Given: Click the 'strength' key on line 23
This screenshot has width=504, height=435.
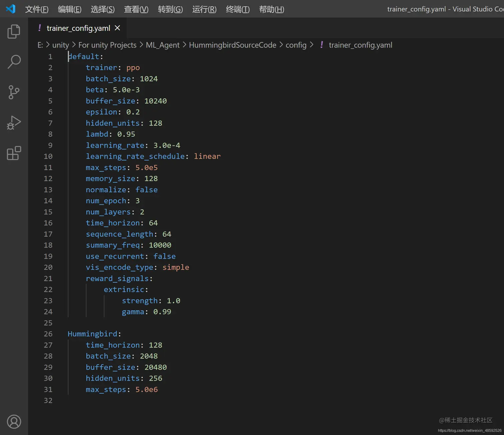Looking at the screenshot, I should click(x=140, y=301).
